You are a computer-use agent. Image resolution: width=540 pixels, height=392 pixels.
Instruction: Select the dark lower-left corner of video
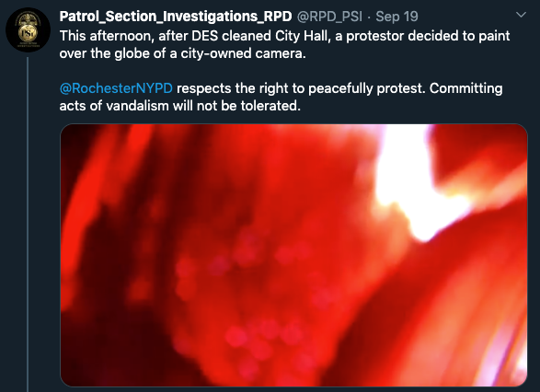tap(103, 344)
